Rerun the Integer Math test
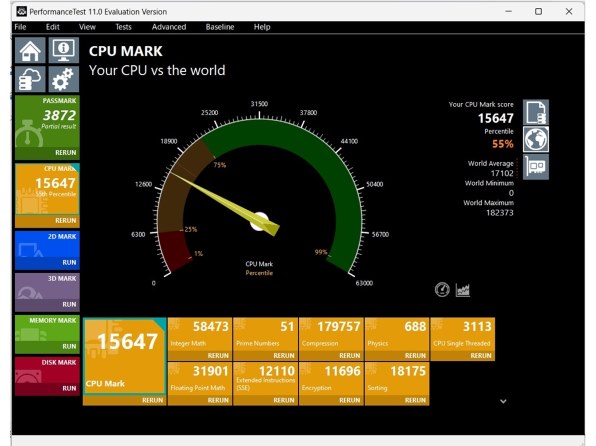The width and height of the screenshot is (596, 446). point(218,356)
